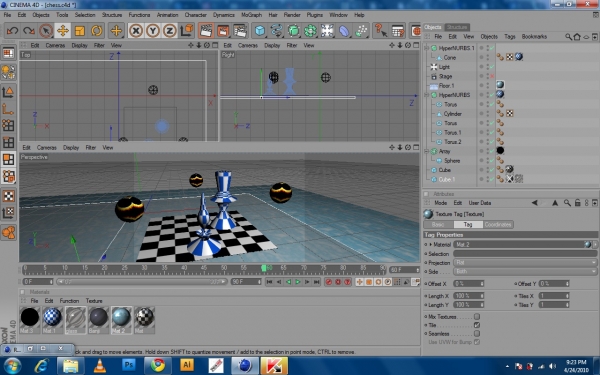Click the green HyperNURBS toolbar icon
This screenshot has height=375, width=600.
293,31
